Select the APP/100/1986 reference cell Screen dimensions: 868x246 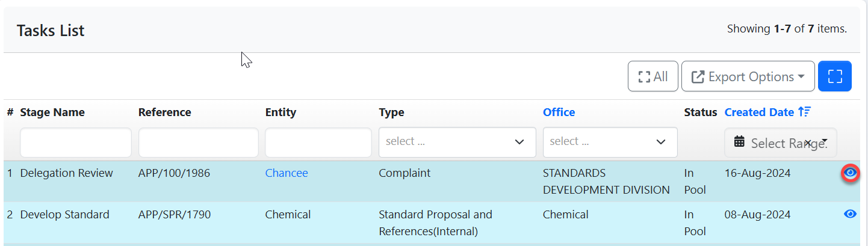tap(174, 173)
